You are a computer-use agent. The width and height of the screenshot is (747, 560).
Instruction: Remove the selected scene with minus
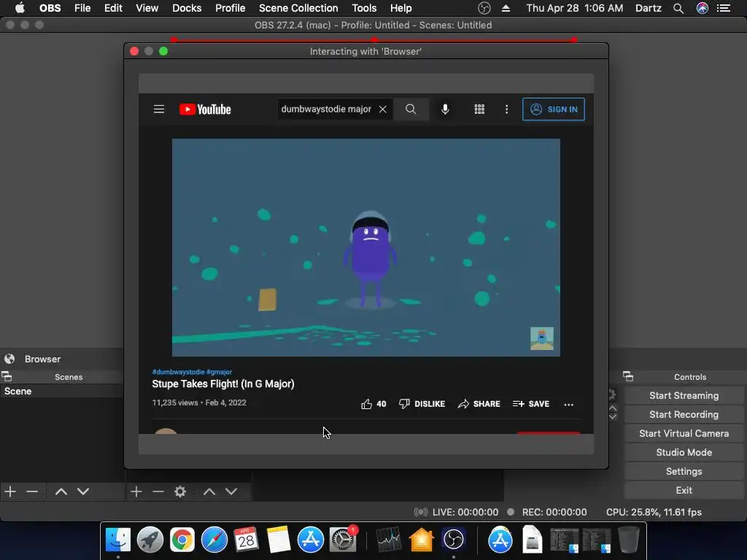click(32, 491)
